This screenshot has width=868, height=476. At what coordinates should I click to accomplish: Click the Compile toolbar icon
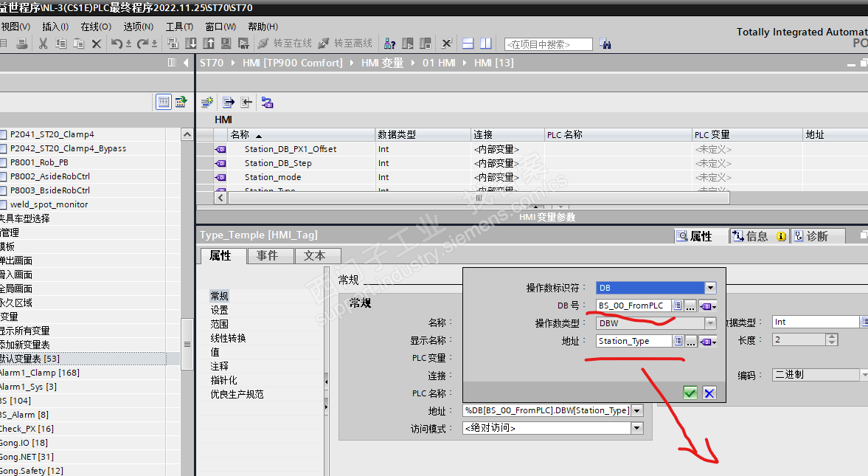[173, 44]
